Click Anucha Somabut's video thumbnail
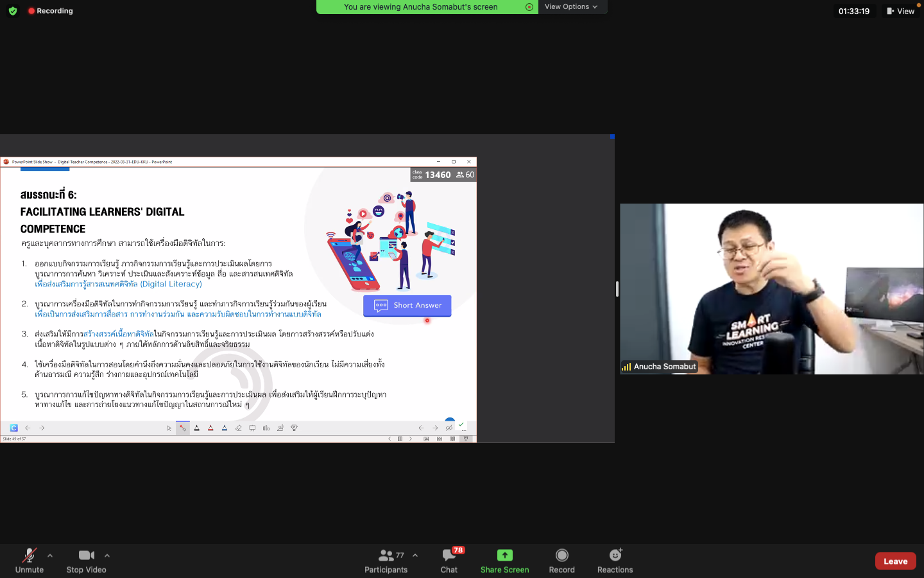Screen dimensions: 924x578 point(771,289)
